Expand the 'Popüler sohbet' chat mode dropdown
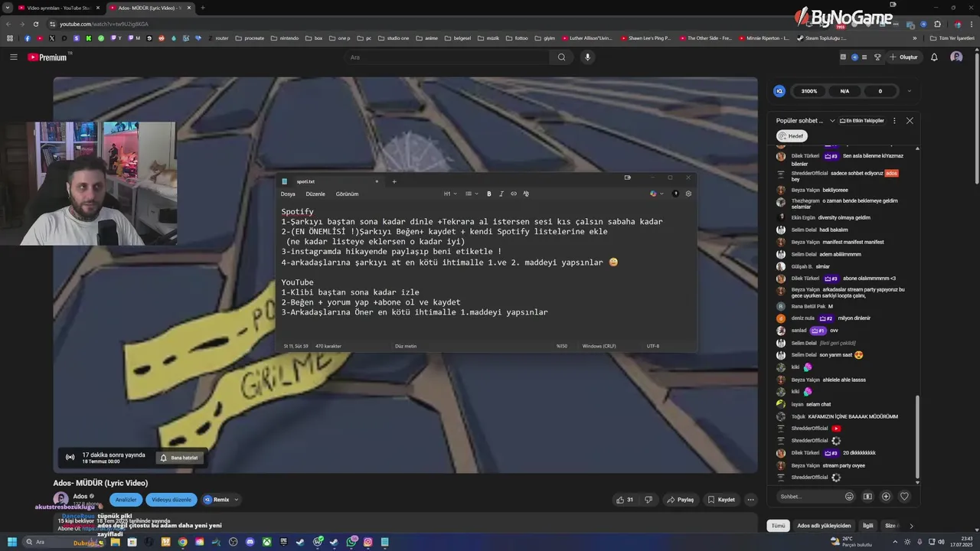The height and width of the screenshot is (551, 980). tap(832, 121)
